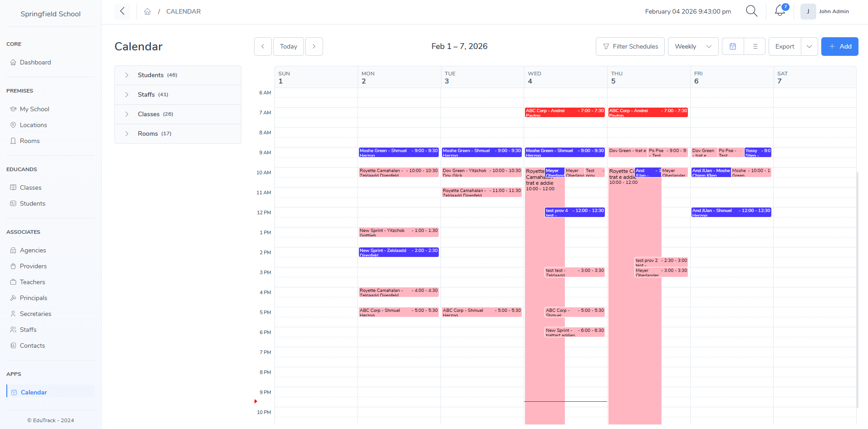Go to next week arrow
The width and height of the screenshot is (868, 429).
(x=314, y=46)
